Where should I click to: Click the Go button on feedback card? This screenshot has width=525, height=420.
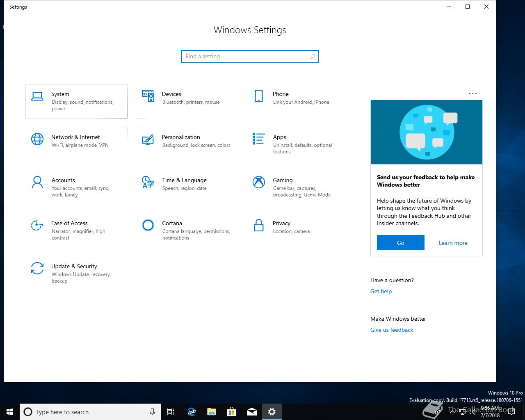[x=401, y=242]
